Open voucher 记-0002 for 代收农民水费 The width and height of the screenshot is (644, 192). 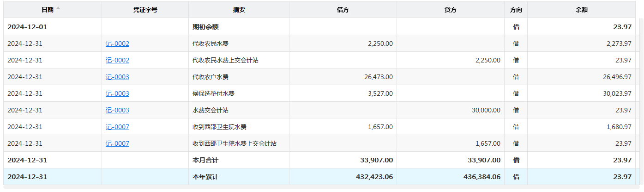point(117,44)
